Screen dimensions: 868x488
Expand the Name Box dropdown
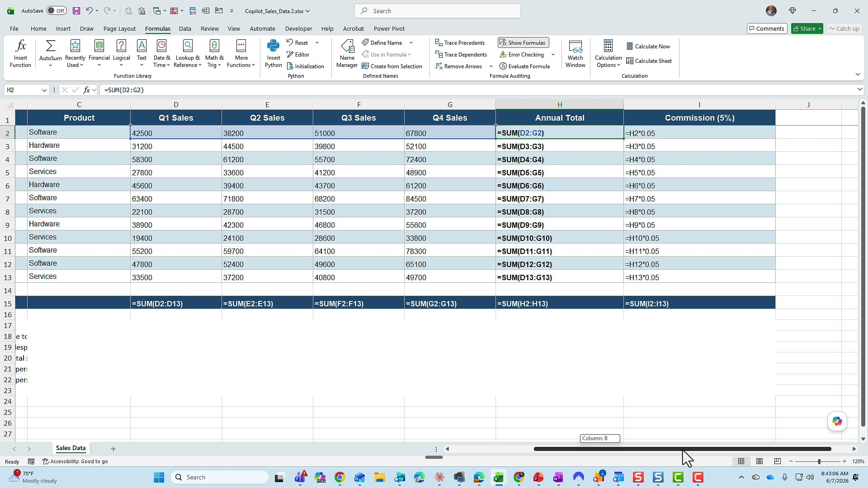[x=44, y=90]
